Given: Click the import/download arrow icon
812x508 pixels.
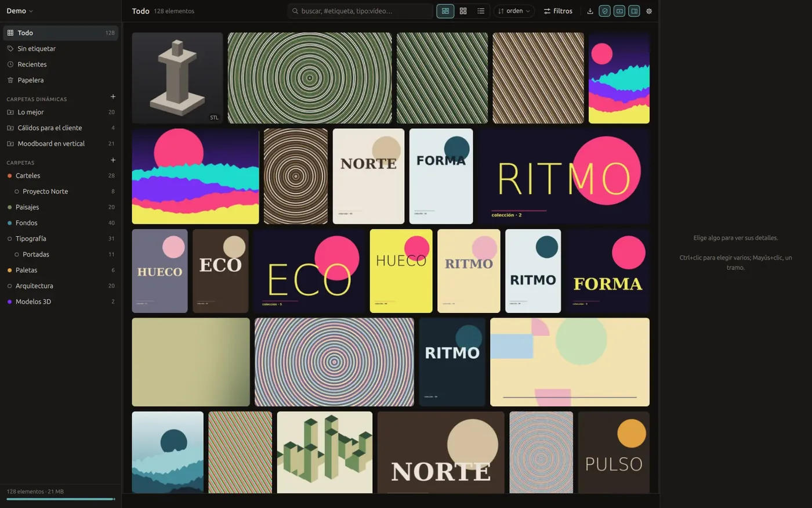Looking at the screenshot, I should (590, 11).
